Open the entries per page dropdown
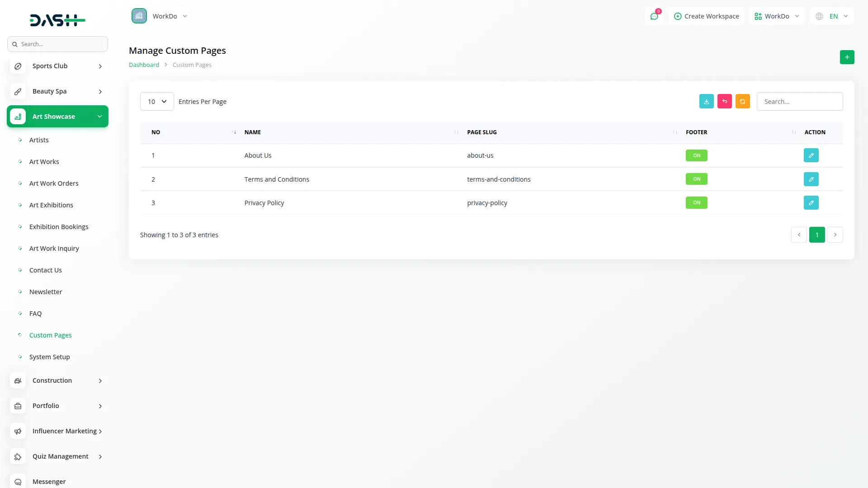 (x=157, y=102)
